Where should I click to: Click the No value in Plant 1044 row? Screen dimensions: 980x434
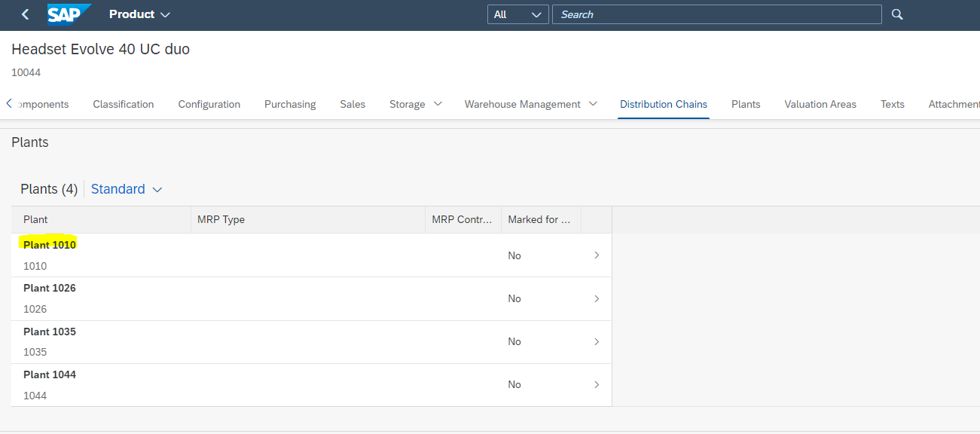(x=514, y=384)
